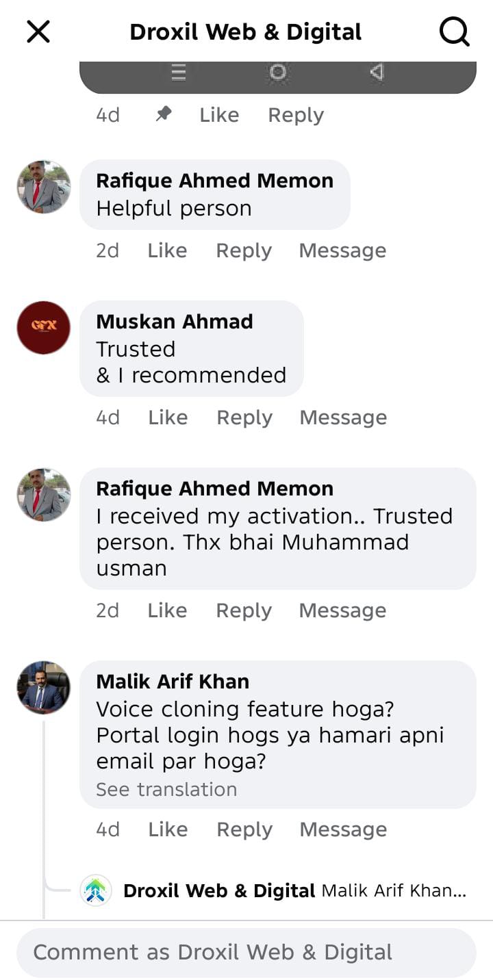The height and width of the screenshot is (980, 493).
Task: Like Muskan Ahmad's 'Trusted' comment
Action: point(168,417)
